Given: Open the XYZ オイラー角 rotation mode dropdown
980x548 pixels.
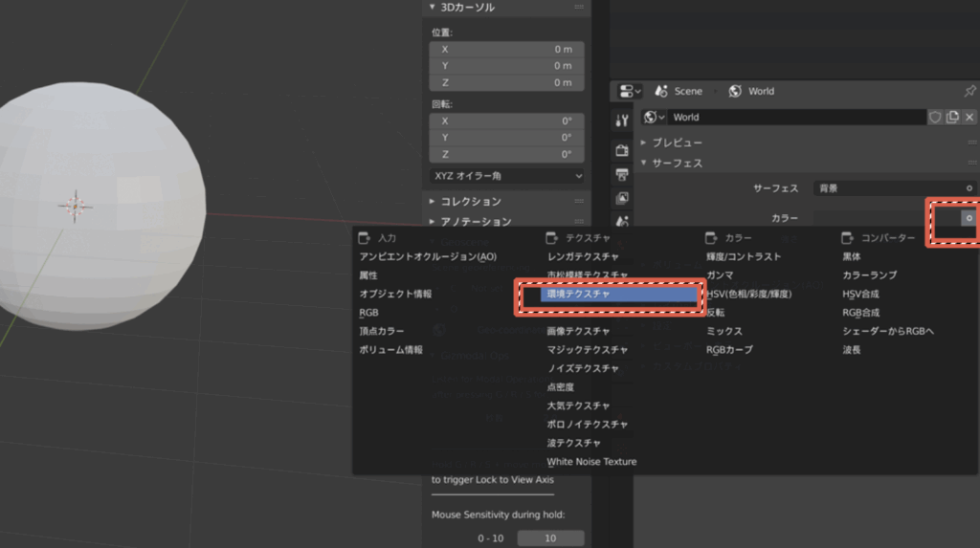Looking at the screenshot, I should [x=506, y=176].
